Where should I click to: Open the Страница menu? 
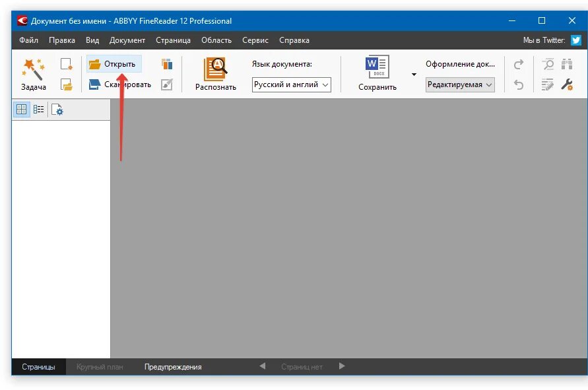(174, 40)
